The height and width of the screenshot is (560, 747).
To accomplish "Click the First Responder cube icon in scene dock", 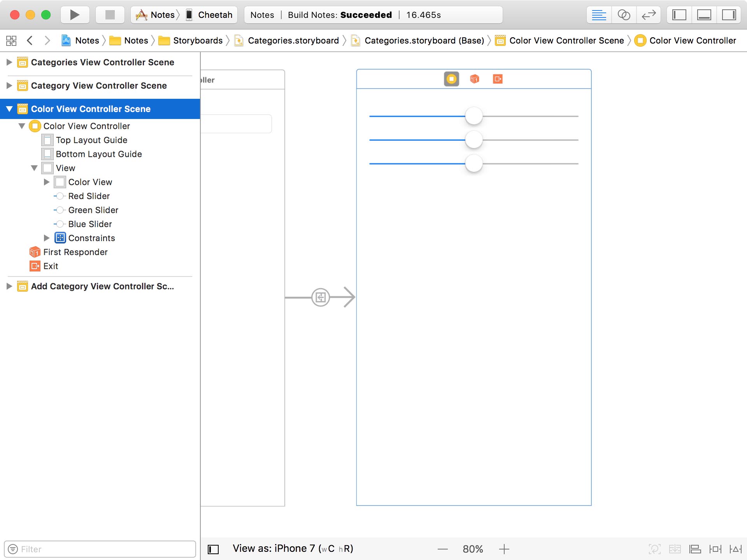I will pos(474,79).
